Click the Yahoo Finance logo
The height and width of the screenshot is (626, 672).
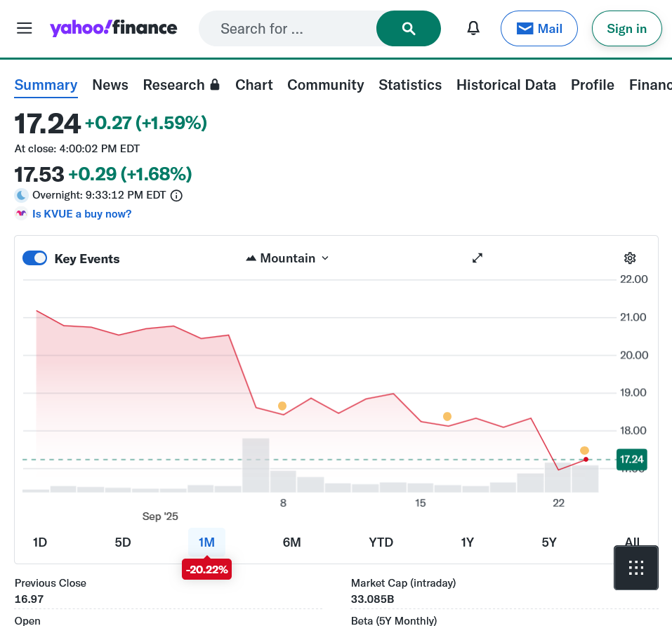[113, 28]
